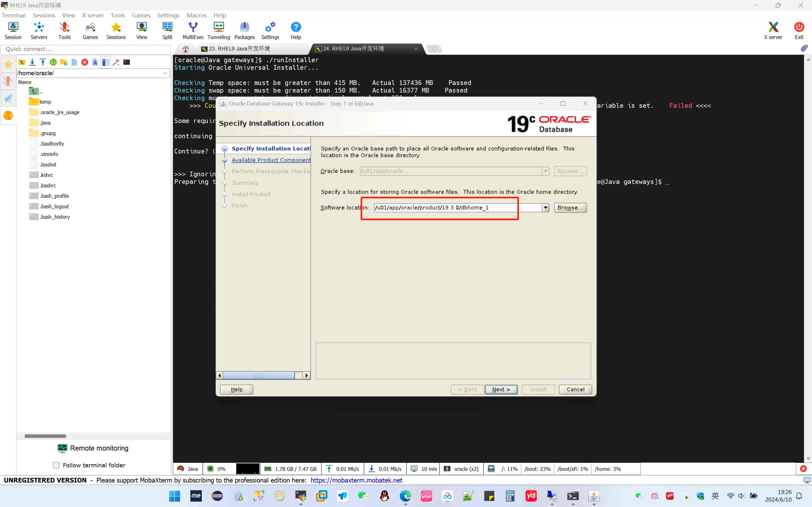Open the Session toolbar icon
This screenshot has width=812, height=507.
click(x=13, y=30)
